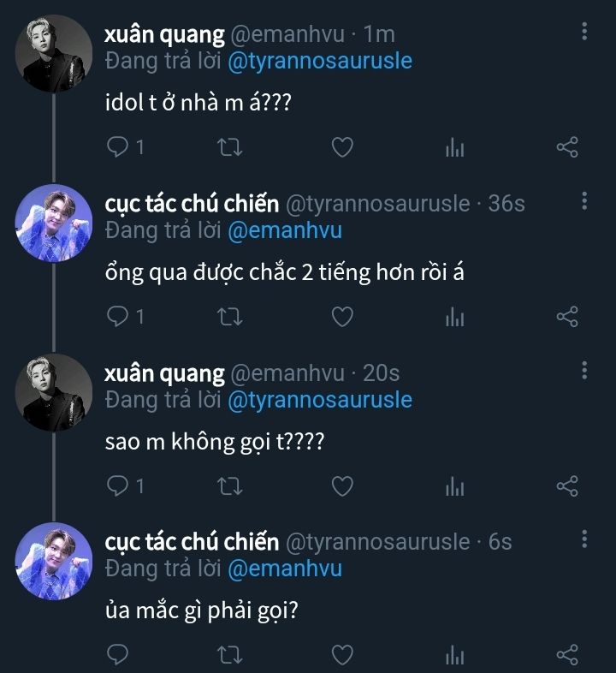This screenshot has height=673, width=616.
Task: Open xuân quang's profile picture on the first tweet
Action: 55,53
